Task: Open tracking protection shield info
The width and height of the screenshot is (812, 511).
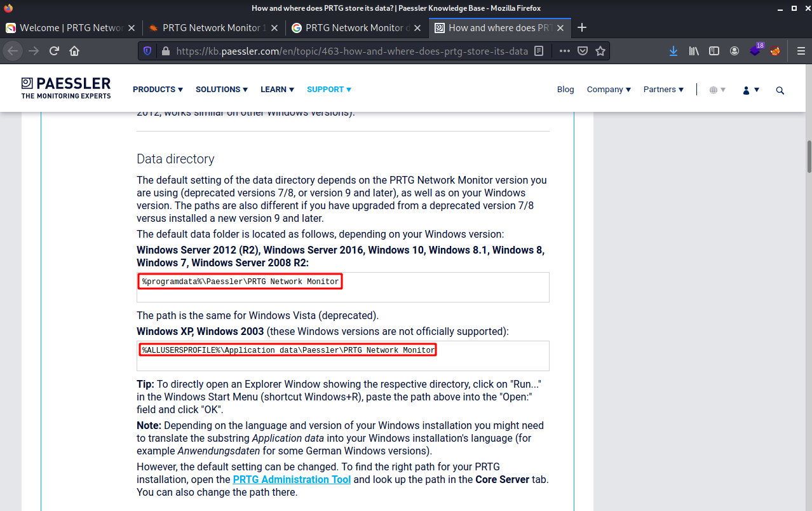Action: pyautogui.click(x=147, y=51)
